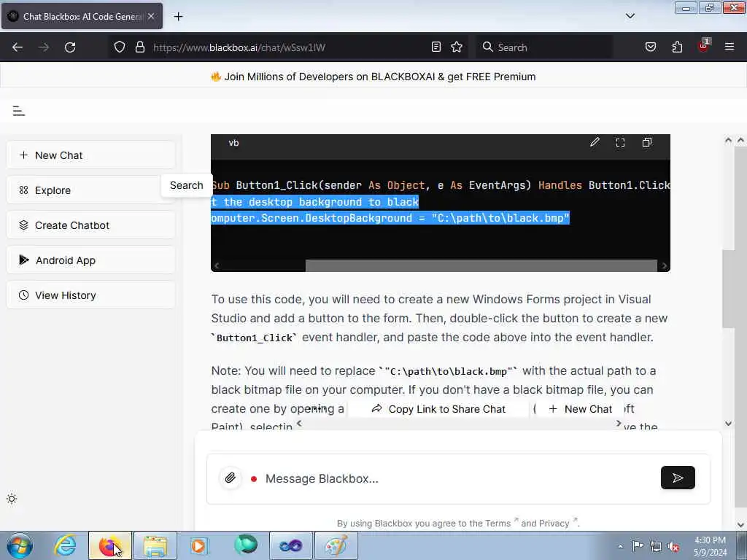Click the Join Millions of Developers banner
Image resolution: width=747 pixels, height=560 pixels.
tap(373, 77)
